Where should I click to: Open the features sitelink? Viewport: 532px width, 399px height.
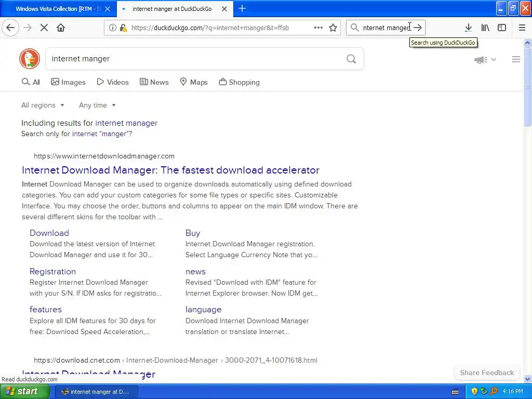point(46,310)
